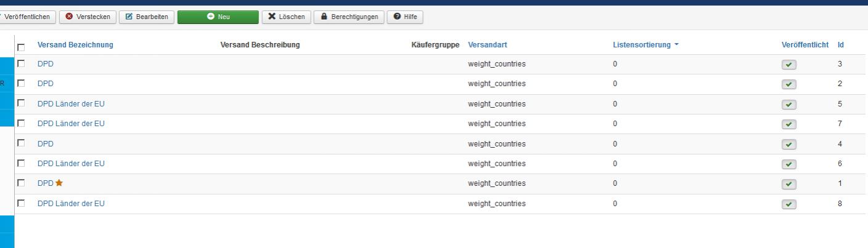
Task: Tick the checkbox for the last DPD Länder der EU row
Action: click(22, 203)
